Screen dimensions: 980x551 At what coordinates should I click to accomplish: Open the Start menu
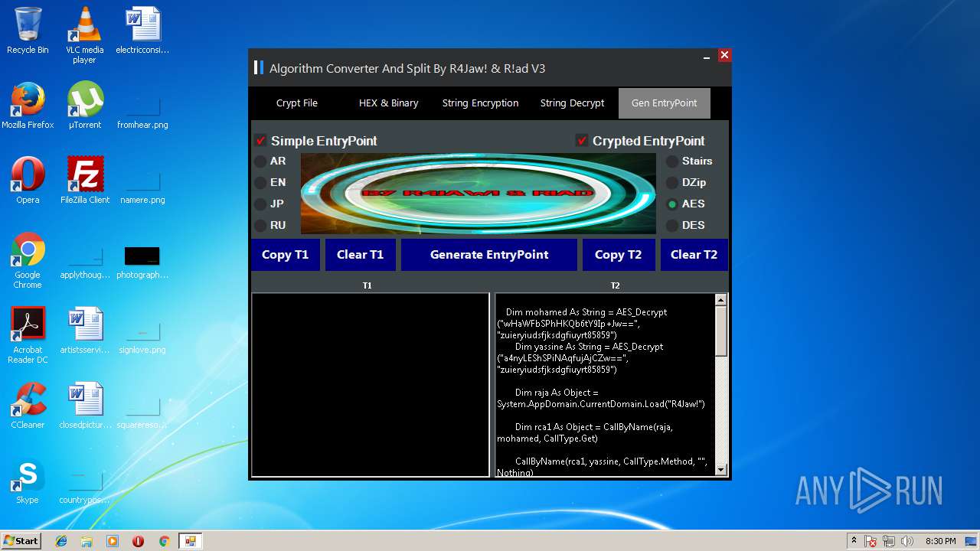coord(21,541)
